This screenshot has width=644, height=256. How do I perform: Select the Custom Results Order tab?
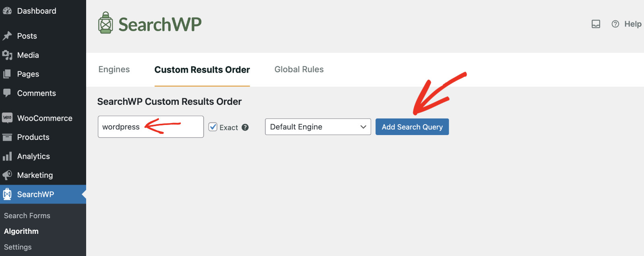click(x=202, y=70)
